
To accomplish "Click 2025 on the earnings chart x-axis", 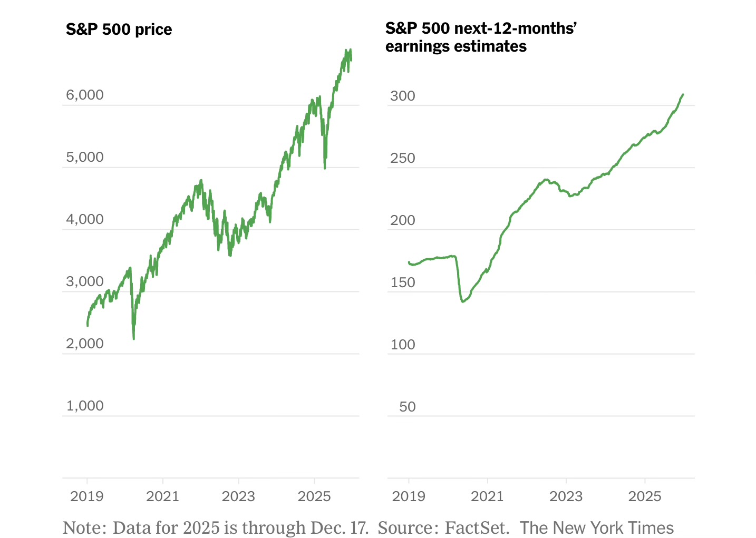I will pos(645,496).
